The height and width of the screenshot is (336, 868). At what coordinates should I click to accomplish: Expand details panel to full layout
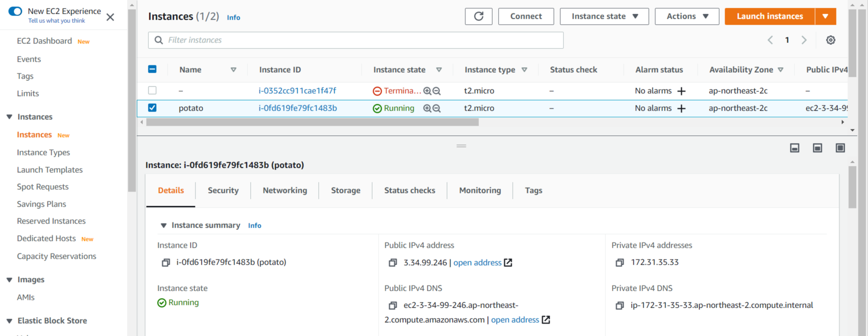point(841,148)
